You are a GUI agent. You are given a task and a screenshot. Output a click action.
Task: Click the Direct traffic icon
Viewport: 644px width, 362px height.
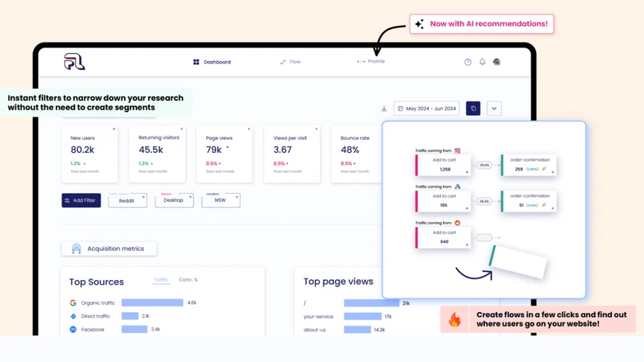[73, 316]
